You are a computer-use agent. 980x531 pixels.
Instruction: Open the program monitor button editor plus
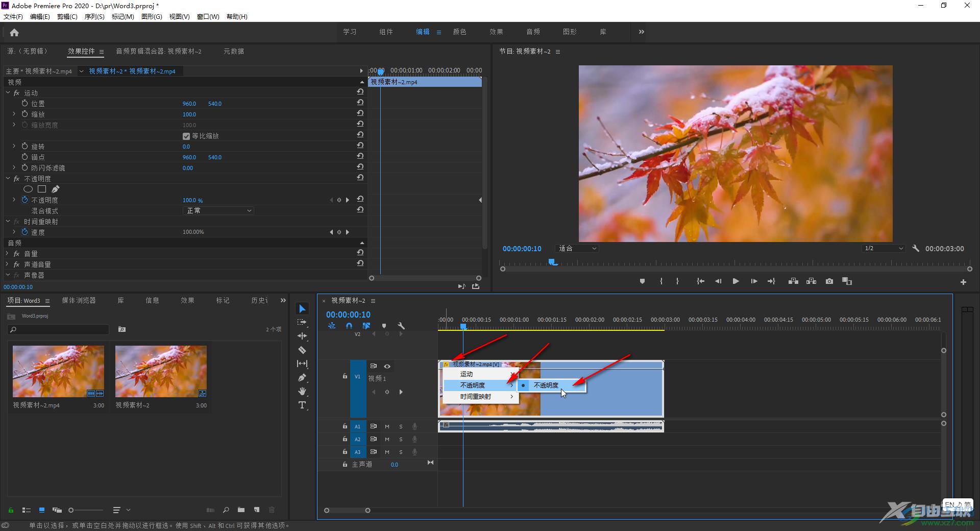963,282
